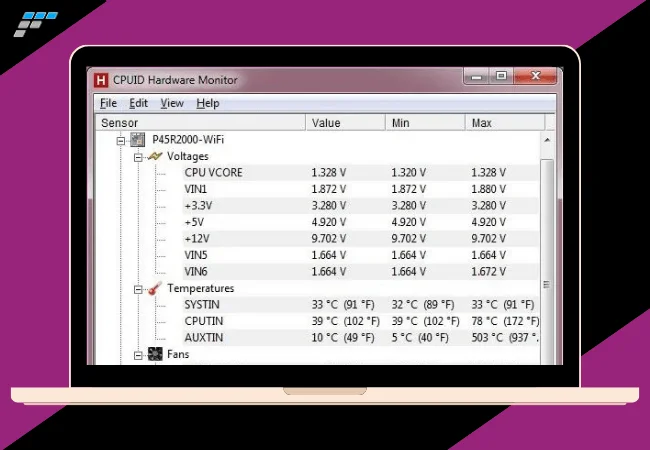Click the window title CPUID Hardware Monitor

(175, 80)
